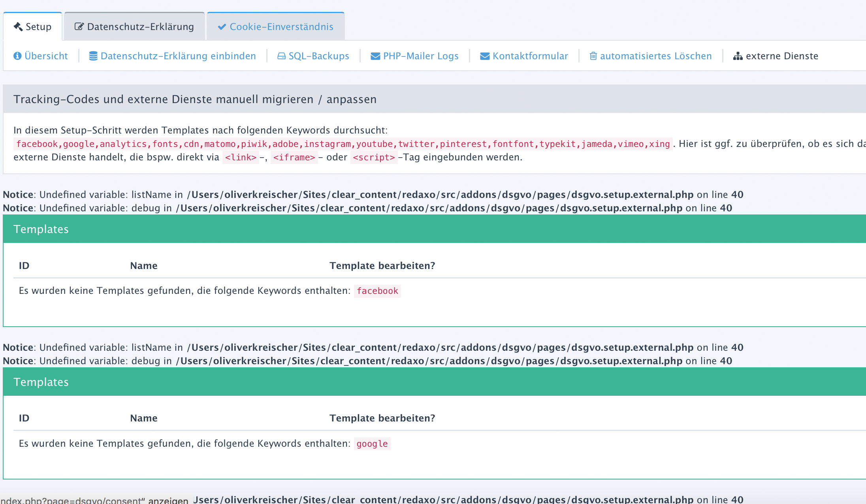
Task: Click the gavel icon on Setup tab
Action: tap(18, 26)
